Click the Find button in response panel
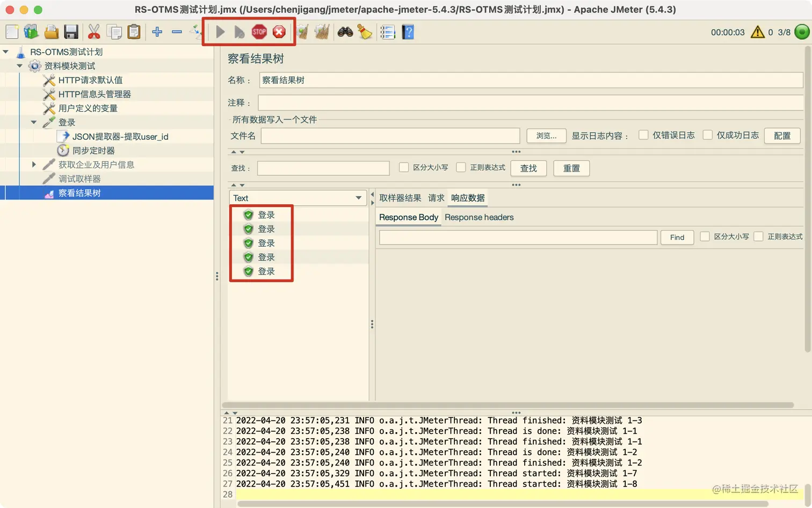 [x=677, y=237]
